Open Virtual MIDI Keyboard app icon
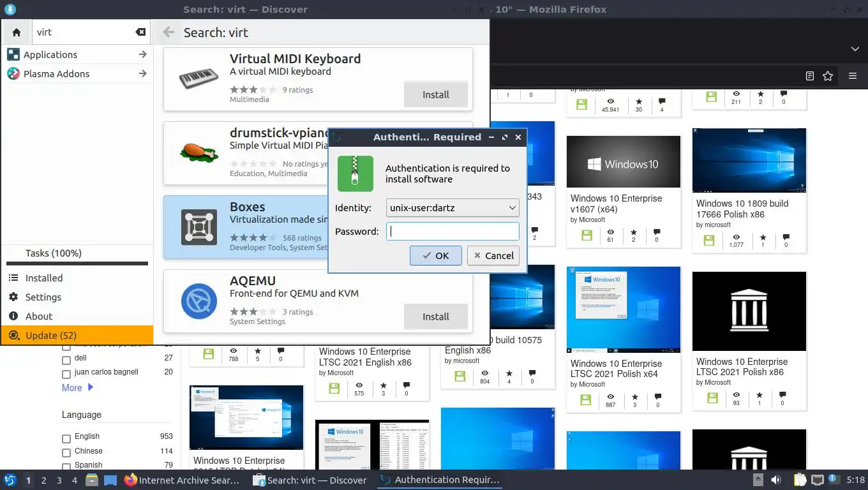Screen dimensions: 868x490 [200, 78]
